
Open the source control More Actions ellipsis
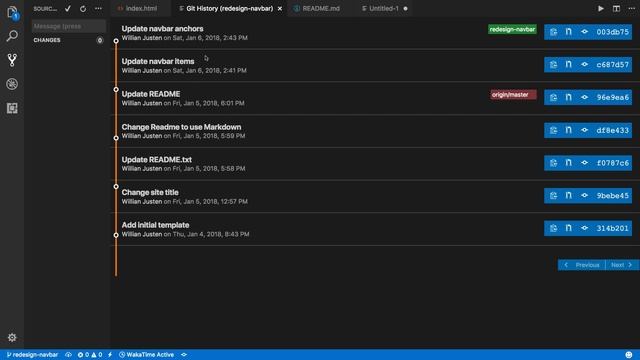(x=98, y=9)
